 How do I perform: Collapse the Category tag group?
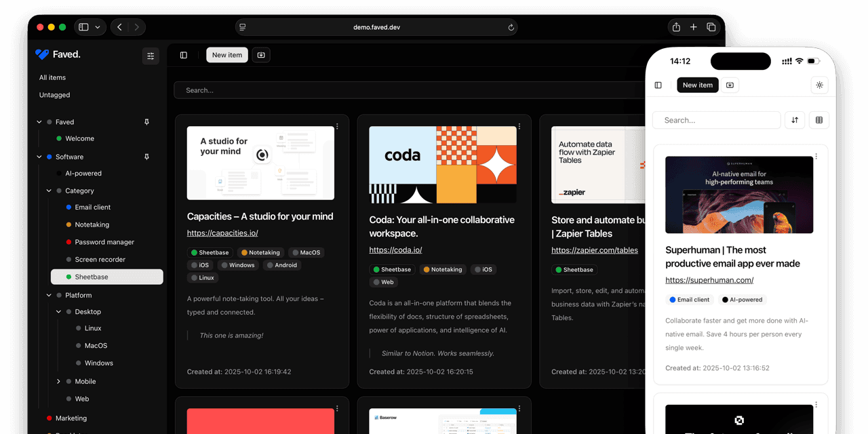[49, 191]
